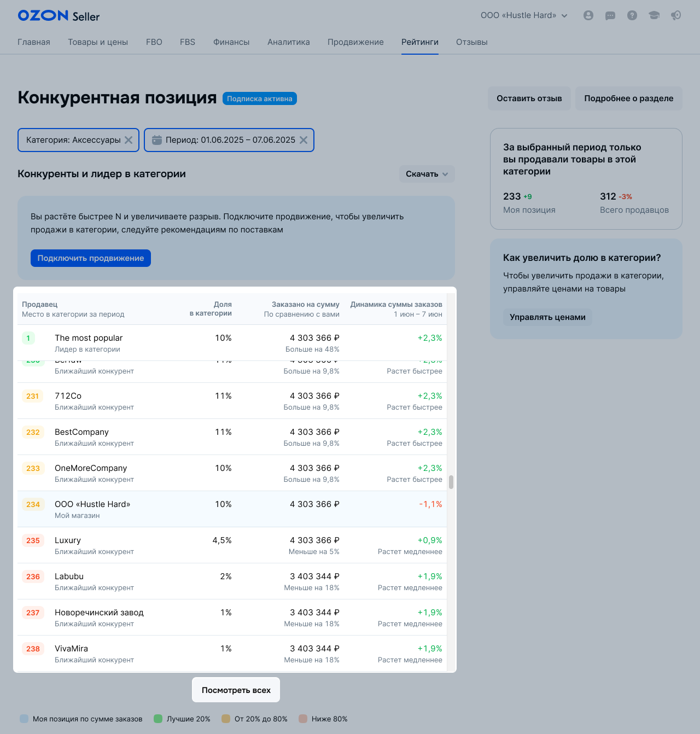This screenshot has height=734, width=700.
Task: Click the calendar icon in period filter
Action: 156,140
